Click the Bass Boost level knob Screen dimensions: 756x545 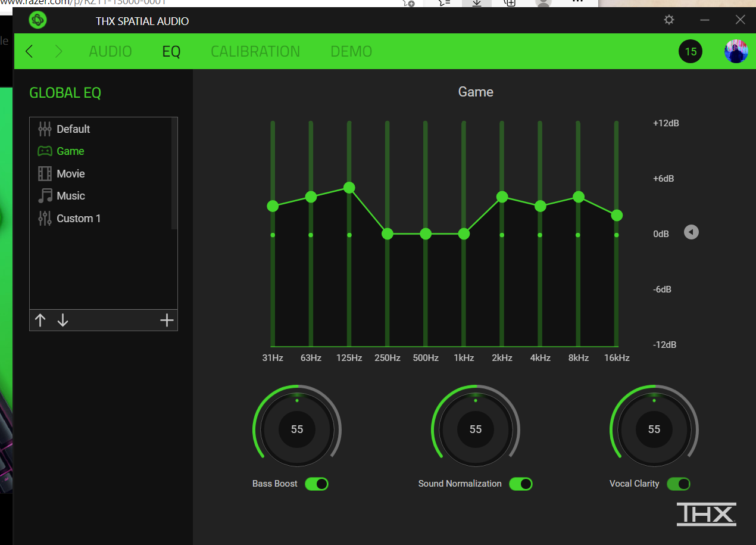click(297, 429)
